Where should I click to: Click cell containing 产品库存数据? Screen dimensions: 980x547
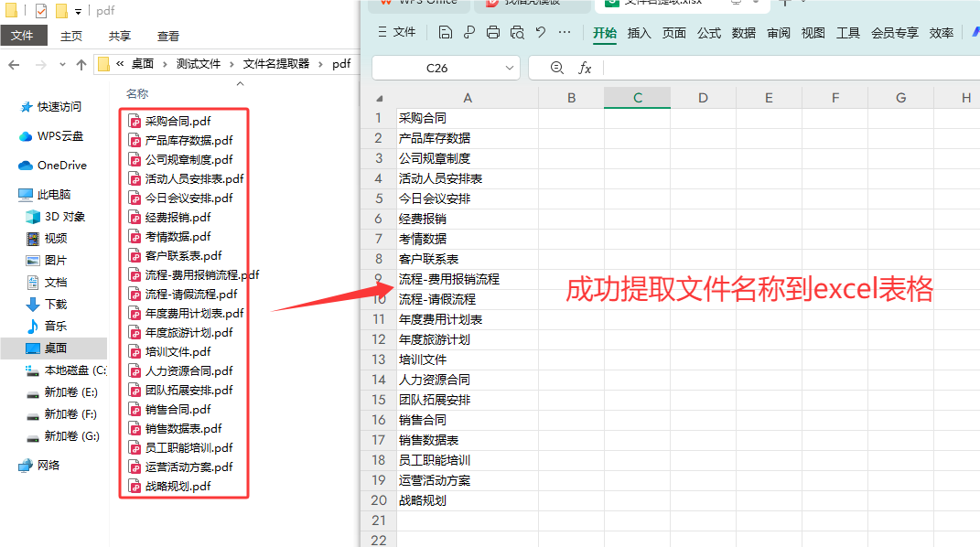click(468, 139)
